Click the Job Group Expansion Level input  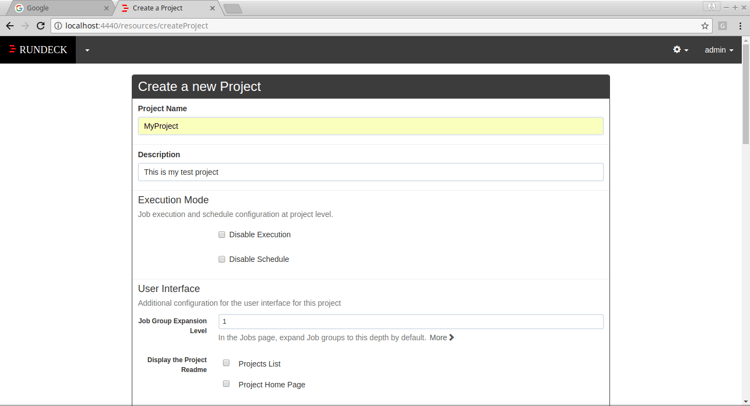[411, 321]
